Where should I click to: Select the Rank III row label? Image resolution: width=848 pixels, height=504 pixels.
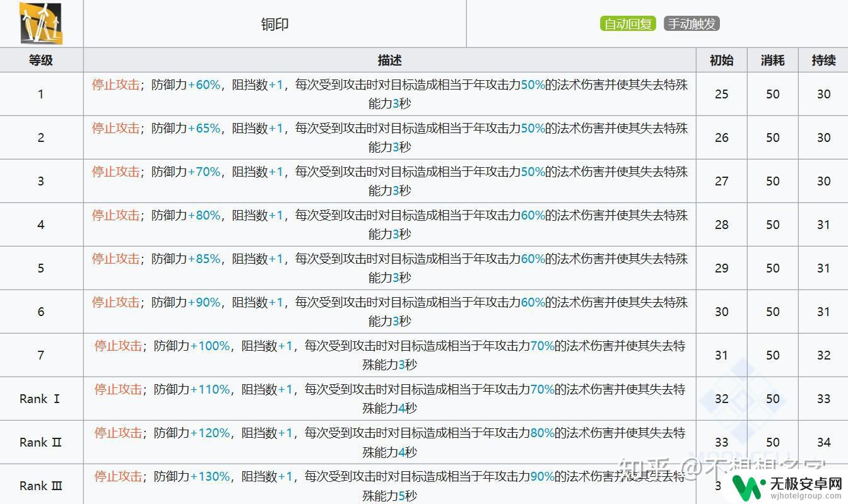42,486
